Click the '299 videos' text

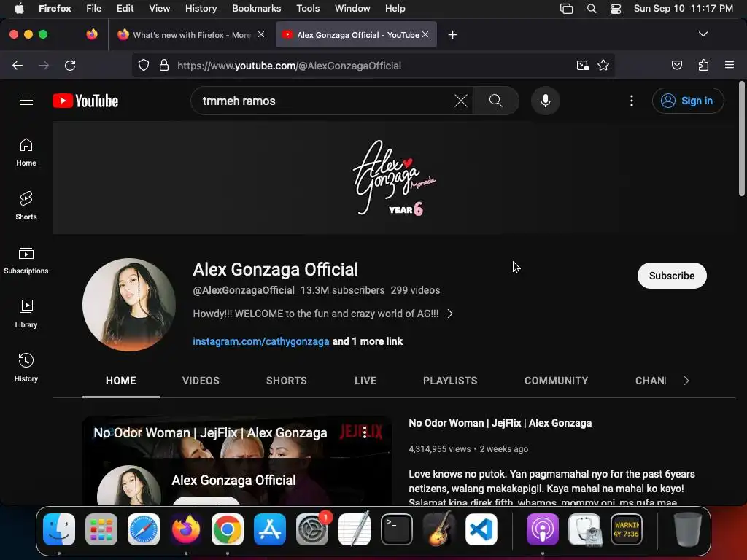click(415, 290)
